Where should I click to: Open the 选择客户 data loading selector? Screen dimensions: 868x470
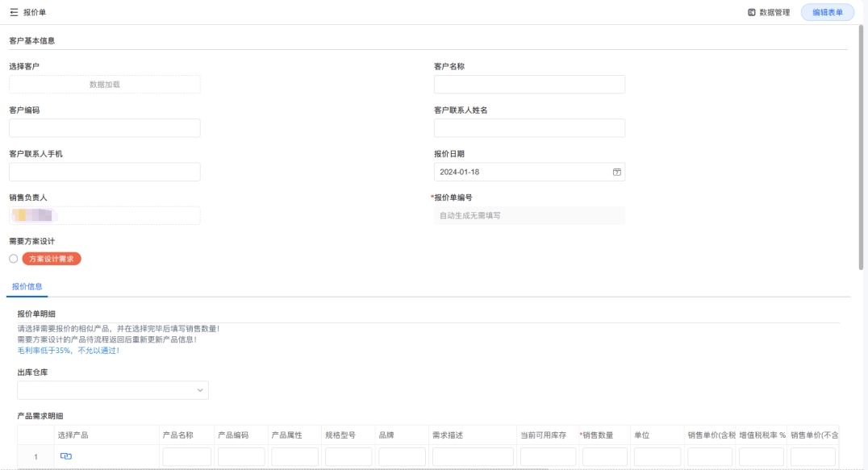tap(105, 85)
